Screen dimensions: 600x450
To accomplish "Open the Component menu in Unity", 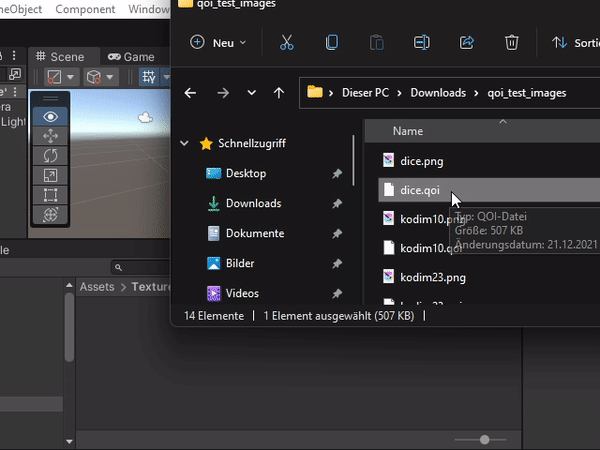I will click(85, 9).
